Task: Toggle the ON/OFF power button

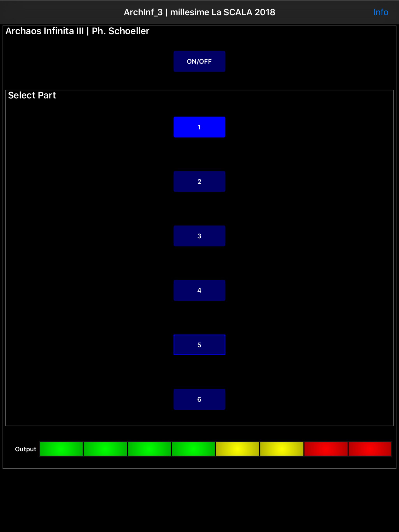Action: coord(199,61)
